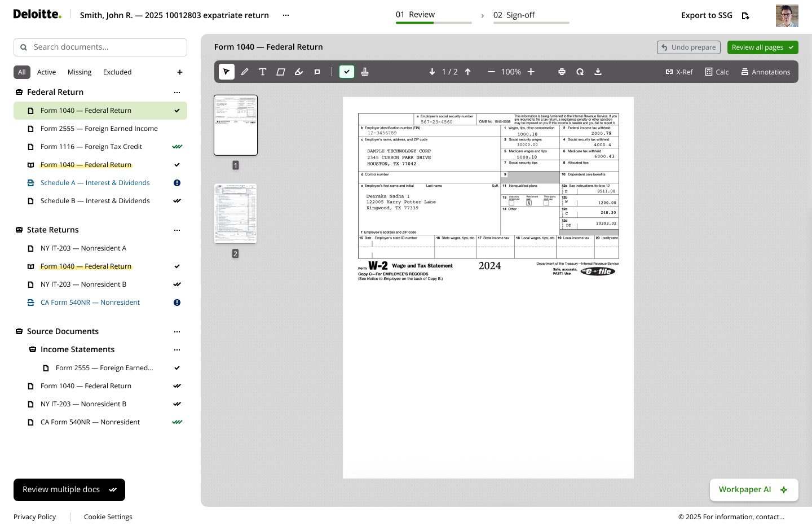Open X-Ref panel

(x=679, y=72)
